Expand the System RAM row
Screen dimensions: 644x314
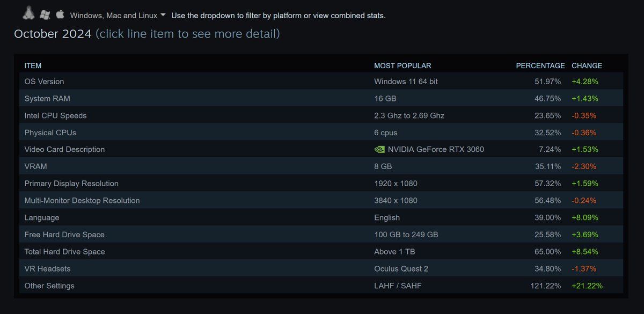[x=321, y=99]
